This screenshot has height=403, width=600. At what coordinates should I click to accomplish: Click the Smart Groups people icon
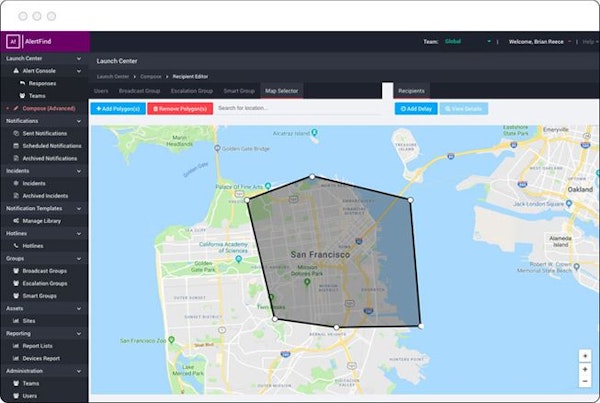coord(16,295)
